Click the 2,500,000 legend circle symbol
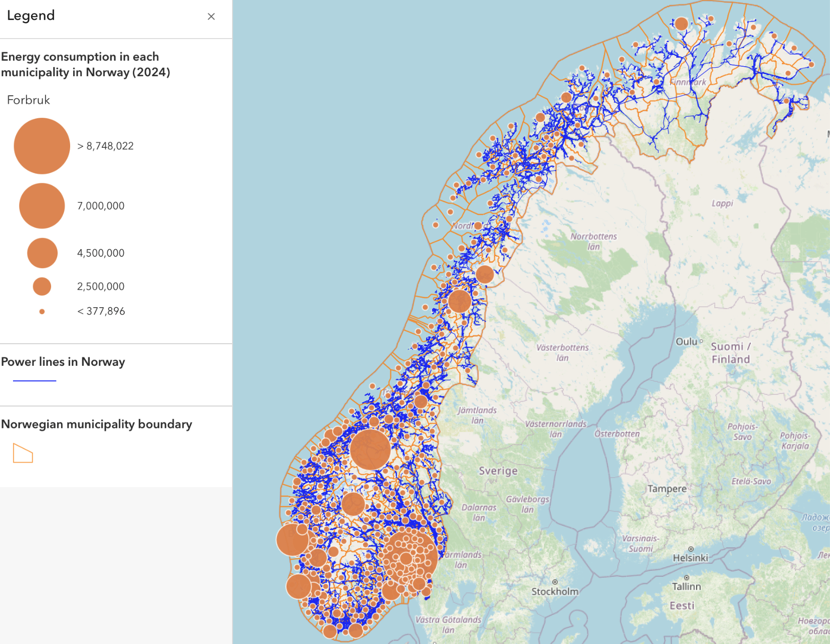This screenshot has height=644, width=830. point(42,286)
